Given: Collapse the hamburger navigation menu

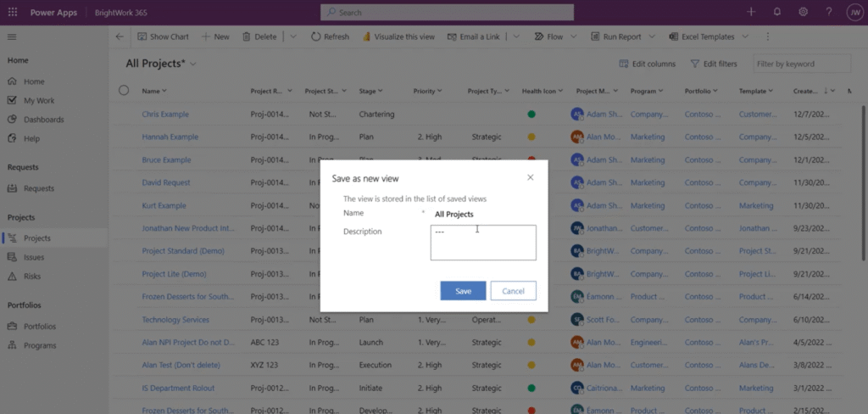Looking at the screenshot, I should pos(12,37).
